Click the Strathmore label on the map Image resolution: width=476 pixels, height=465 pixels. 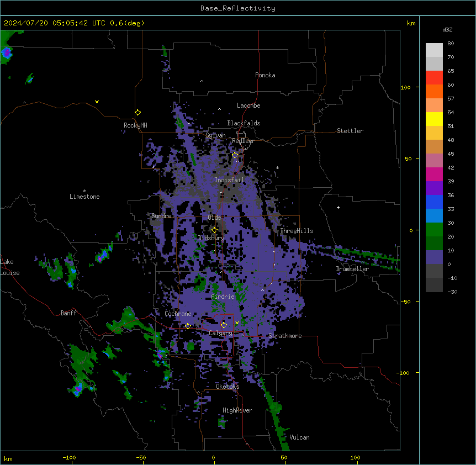(285, 336)
